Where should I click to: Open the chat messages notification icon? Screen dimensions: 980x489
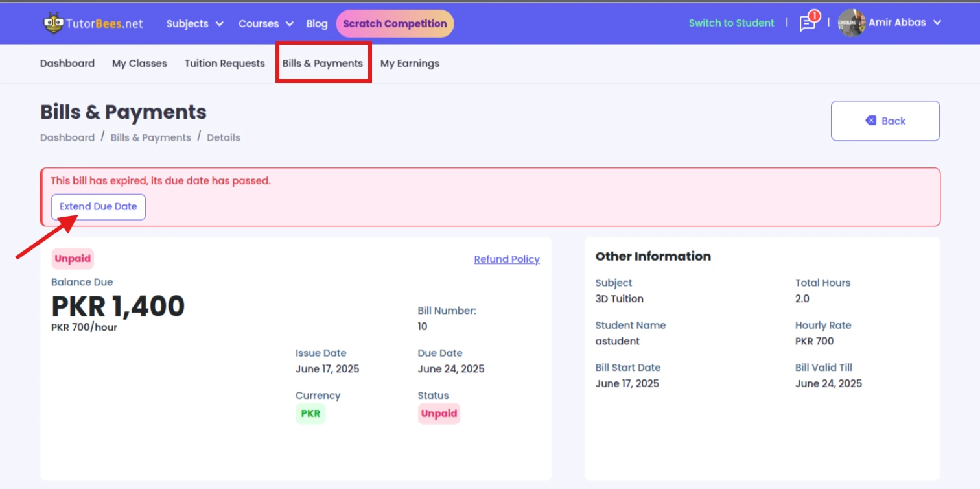[807, 23]
